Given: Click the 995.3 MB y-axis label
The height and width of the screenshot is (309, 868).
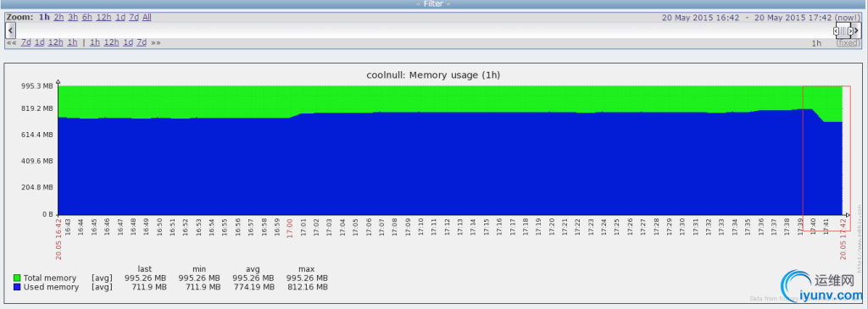Looking at the screenshot, I should 38,86.
